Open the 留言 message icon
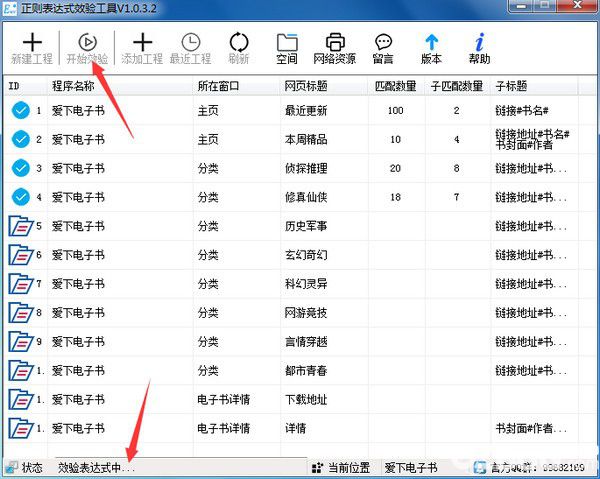This screenshot has height=479, width=600. (x=383, y=42)
